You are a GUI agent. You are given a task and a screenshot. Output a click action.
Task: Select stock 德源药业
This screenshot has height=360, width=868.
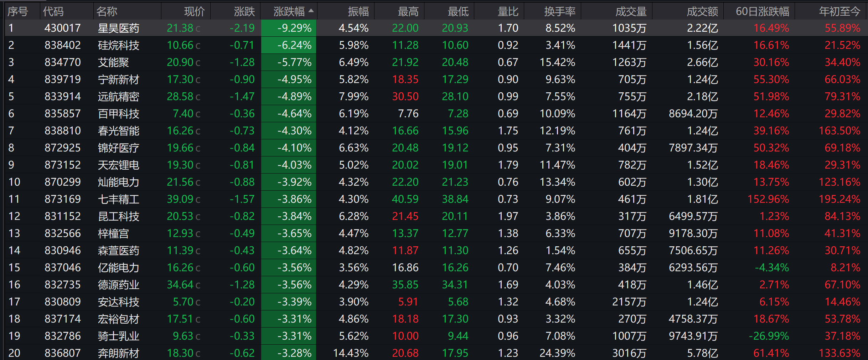119,285
